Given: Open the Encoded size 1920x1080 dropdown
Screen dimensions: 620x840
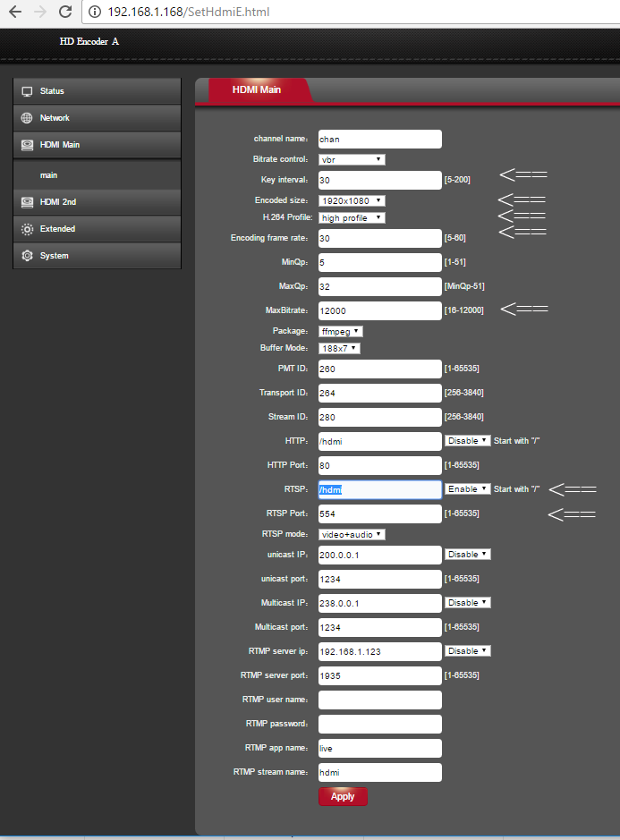Looking at the screenshot, I should [x=352, y=200].
